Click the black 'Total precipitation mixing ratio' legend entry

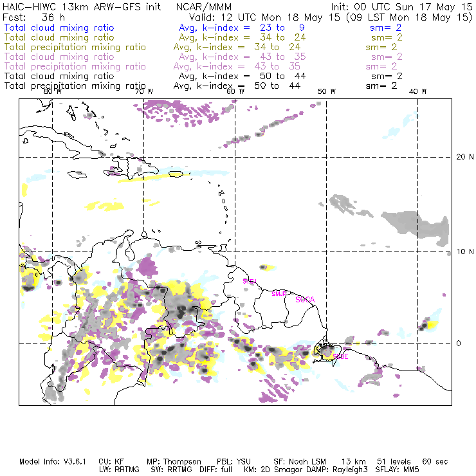tap(75, 86)
